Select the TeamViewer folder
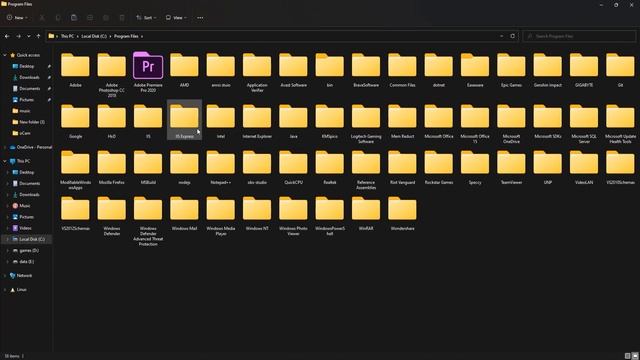 click(x=511, y=167)
